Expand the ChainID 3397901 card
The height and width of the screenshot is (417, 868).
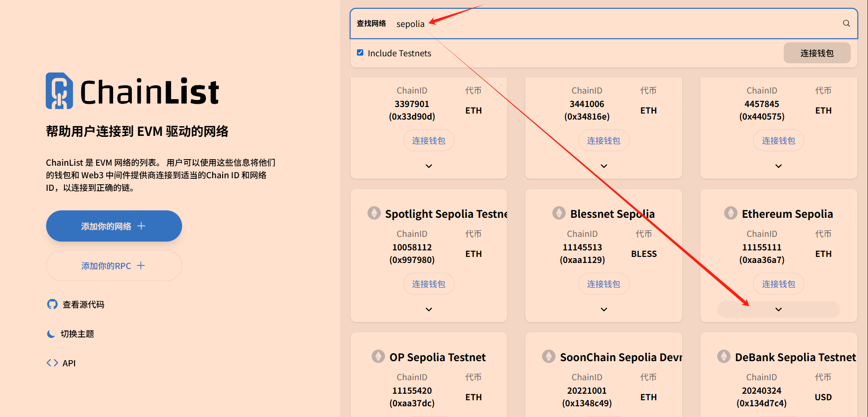(x=429, y=166)
